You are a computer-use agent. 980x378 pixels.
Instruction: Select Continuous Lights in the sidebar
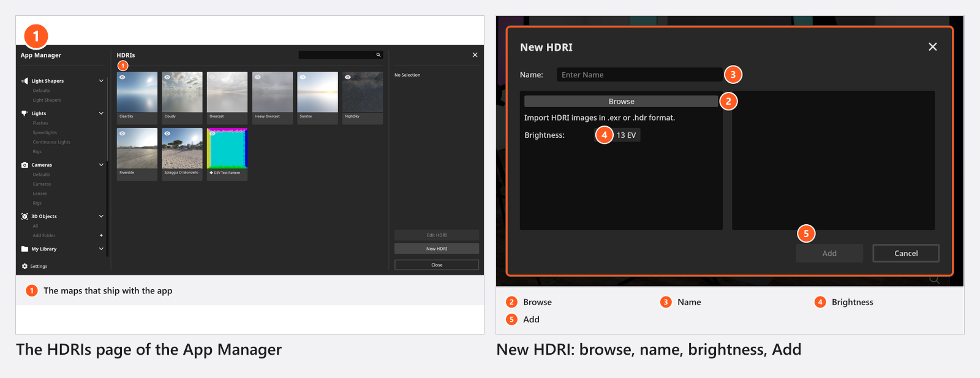(x=51, y=142)
